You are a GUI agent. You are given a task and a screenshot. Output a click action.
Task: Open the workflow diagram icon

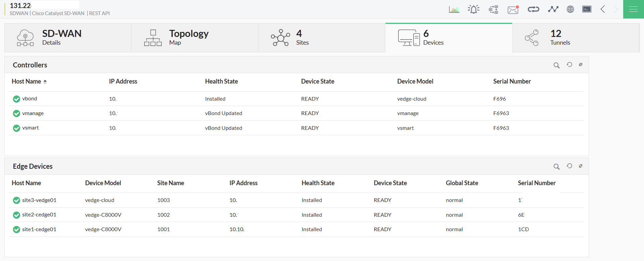click(493, 9)
